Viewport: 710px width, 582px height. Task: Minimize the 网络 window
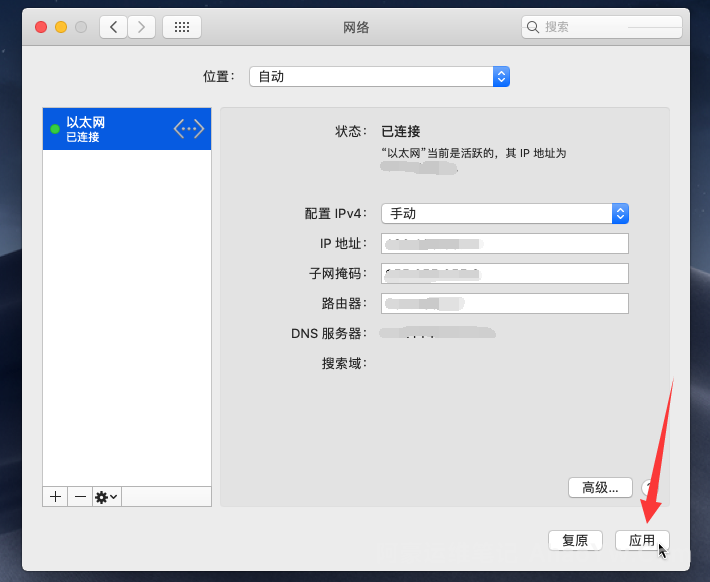coord(61,27)
